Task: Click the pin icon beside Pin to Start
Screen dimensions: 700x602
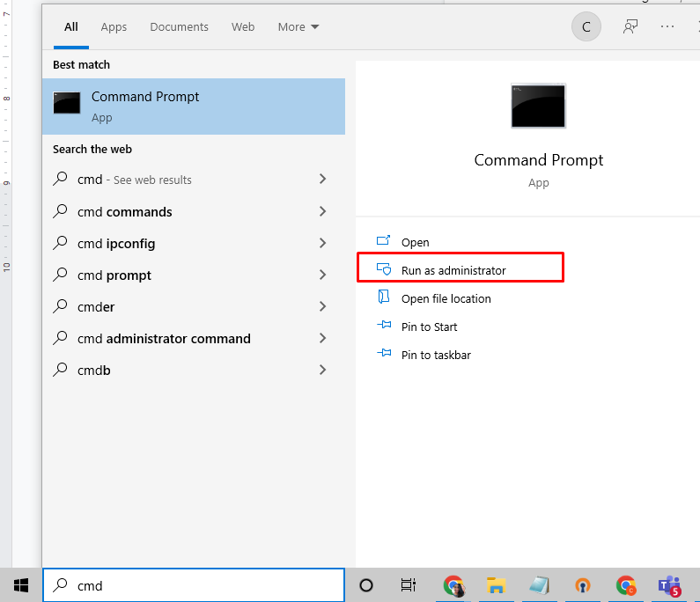Action: pos(384,325)
